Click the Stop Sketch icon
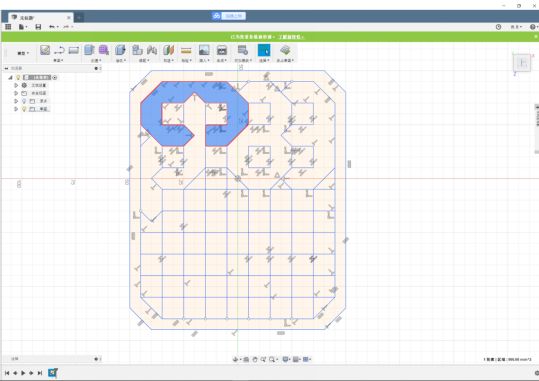Image resolution: width=539 pixels, height=381 pixels. point(285,50)
